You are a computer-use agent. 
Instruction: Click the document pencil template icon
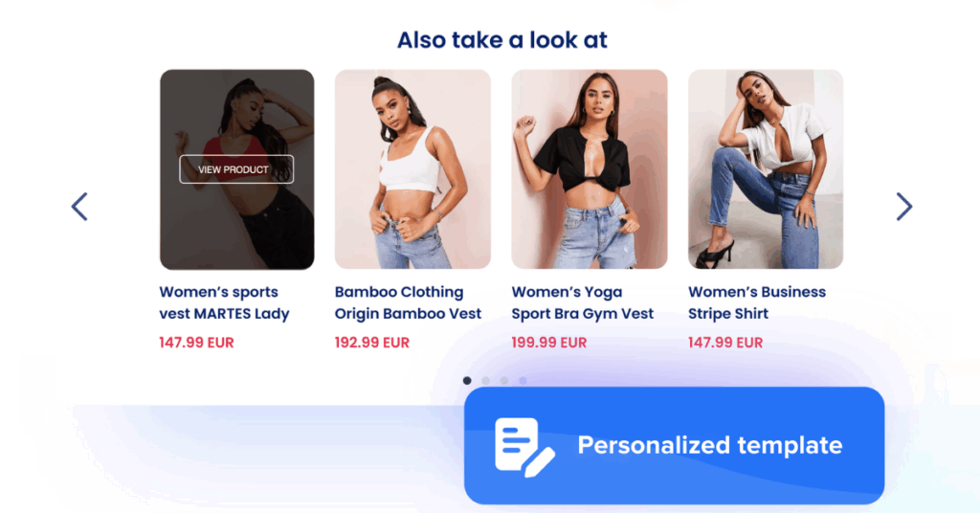(x=524, y=447)
